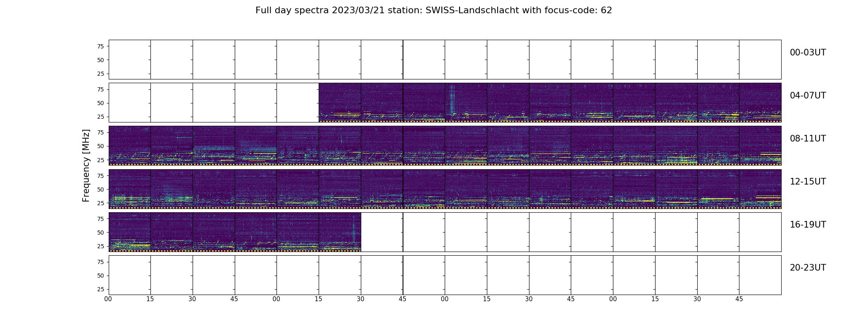This screenshot has height=331, width=868.
Task: Click the 20-23UT row label
Action: tap(808, 268)
